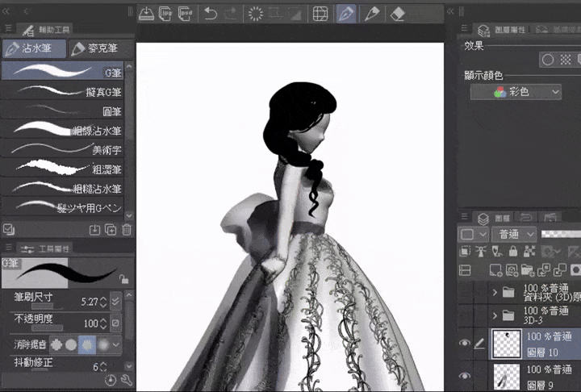Image resolution: width=581 pixels, height=392 pixels.
Task: Export image as JPG icon
Action: 166,14
